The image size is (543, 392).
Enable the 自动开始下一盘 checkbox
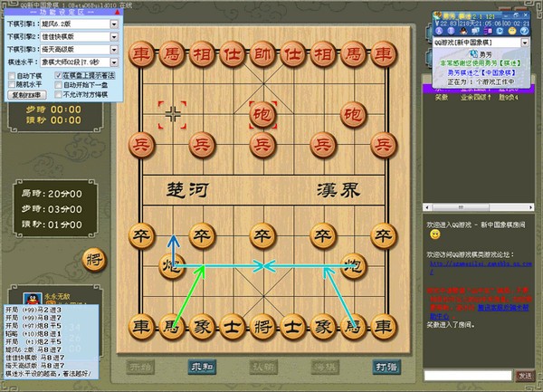58,85
